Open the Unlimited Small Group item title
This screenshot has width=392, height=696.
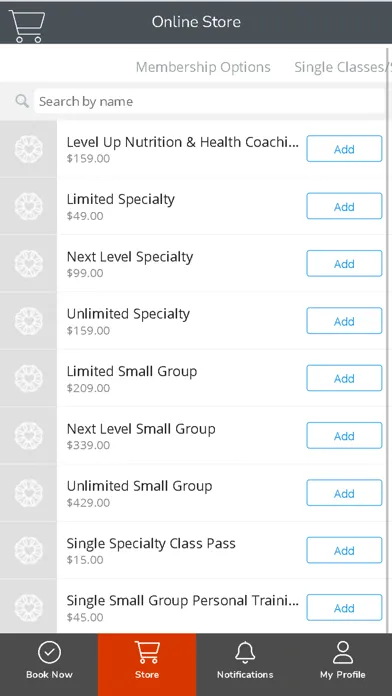(139, 486)
